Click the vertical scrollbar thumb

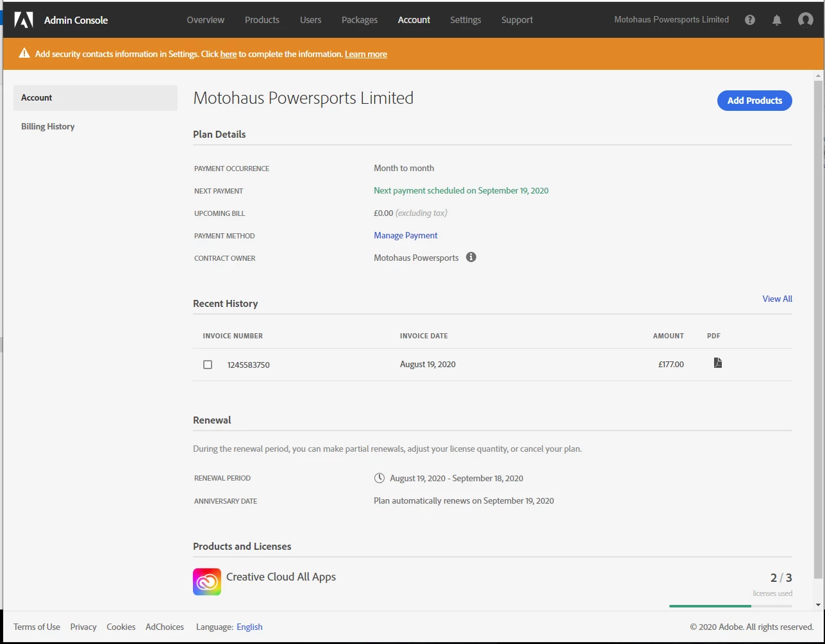pyautogui.click(x=818, y=330)
